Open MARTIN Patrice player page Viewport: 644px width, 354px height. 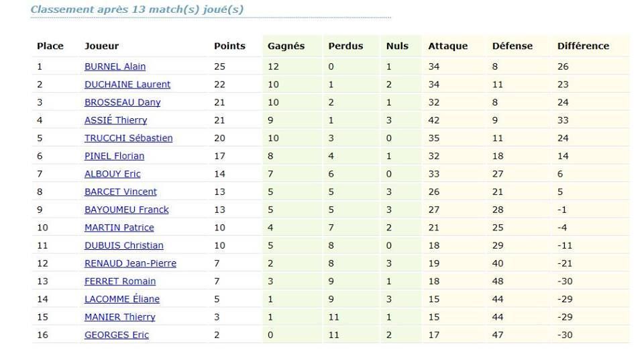point(119,228)
